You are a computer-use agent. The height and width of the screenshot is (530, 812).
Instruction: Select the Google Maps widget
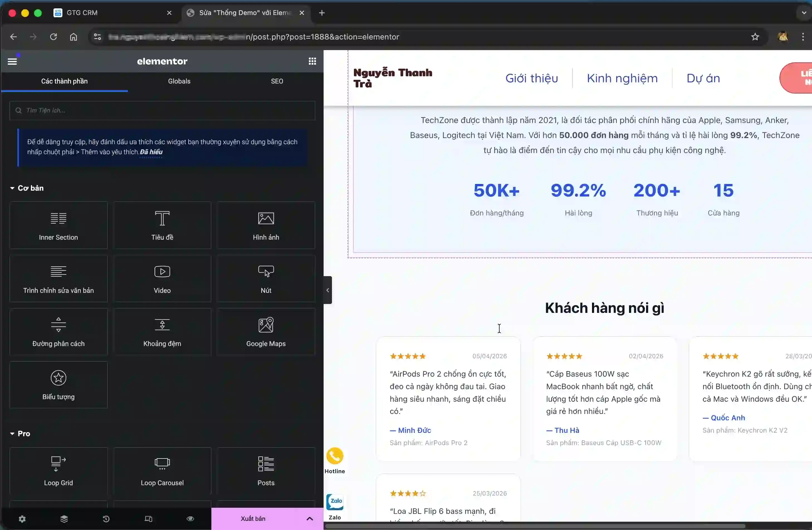tap(266, 332)
